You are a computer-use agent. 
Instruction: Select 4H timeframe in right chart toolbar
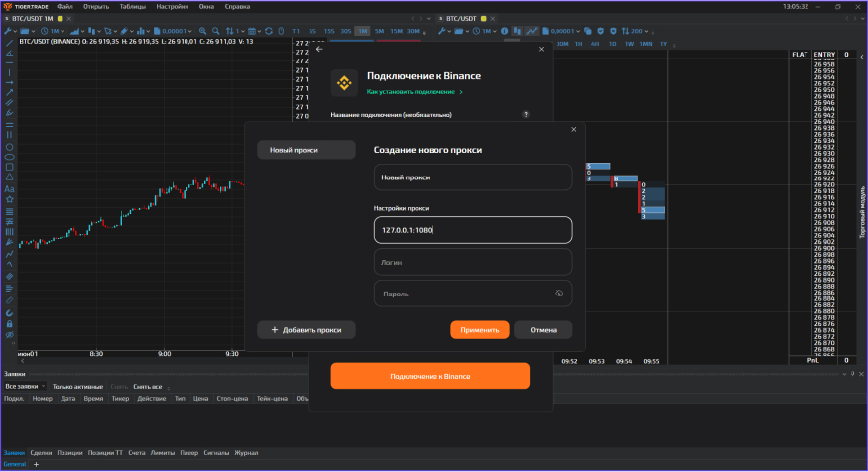coord(595,44)
